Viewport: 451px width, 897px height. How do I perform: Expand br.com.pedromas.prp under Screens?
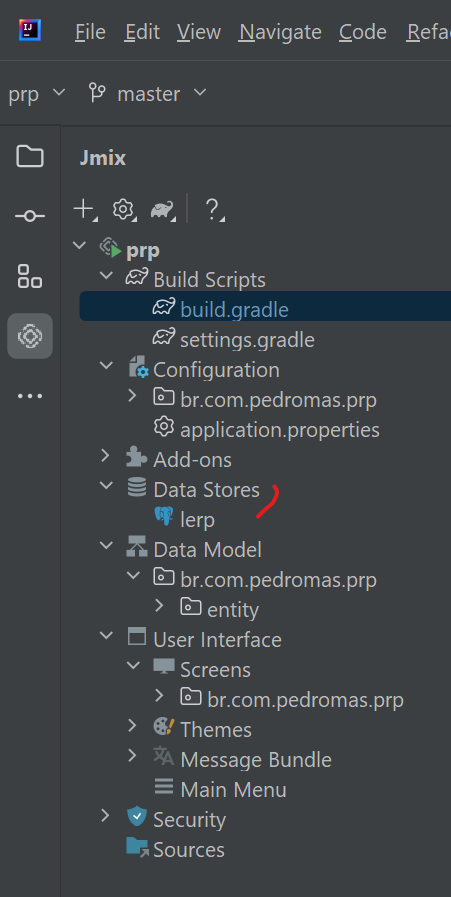pyautogui.click(x=160, y=695)
